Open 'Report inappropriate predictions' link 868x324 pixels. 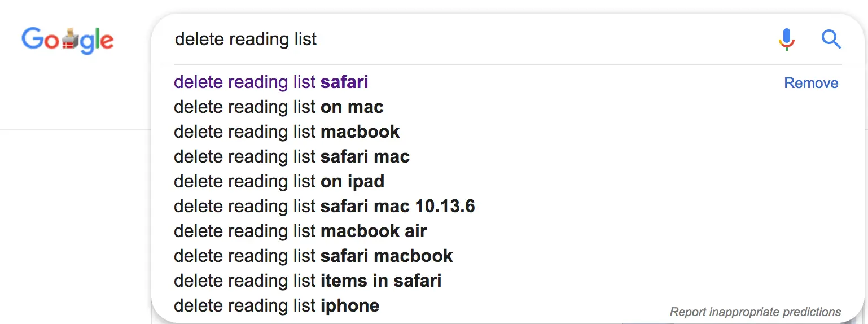point(755,312)
